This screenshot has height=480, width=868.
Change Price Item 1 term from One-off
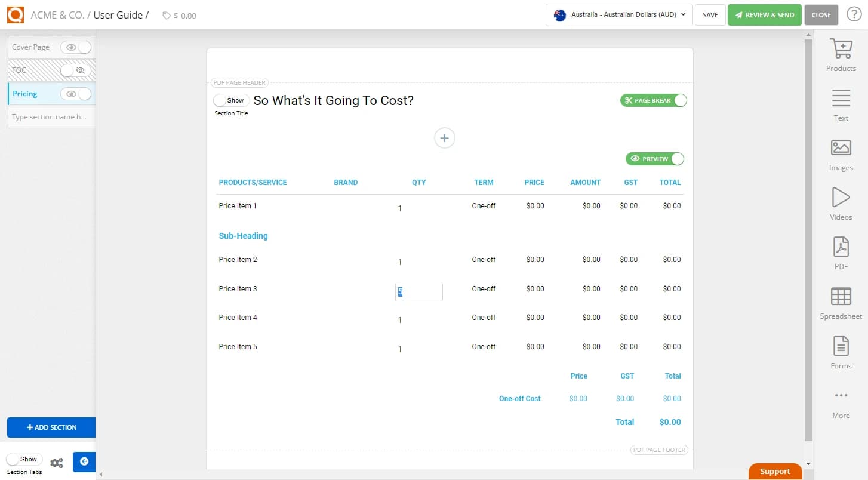tap(484, 205)
